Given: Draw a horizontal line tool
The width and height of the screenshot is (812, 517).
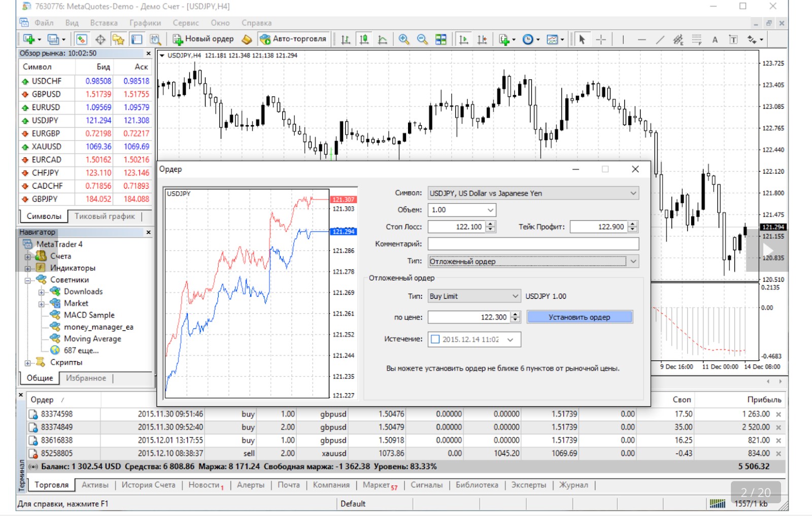Looking at the screenshot, I should pyautogui.click(x=641, y=39).
